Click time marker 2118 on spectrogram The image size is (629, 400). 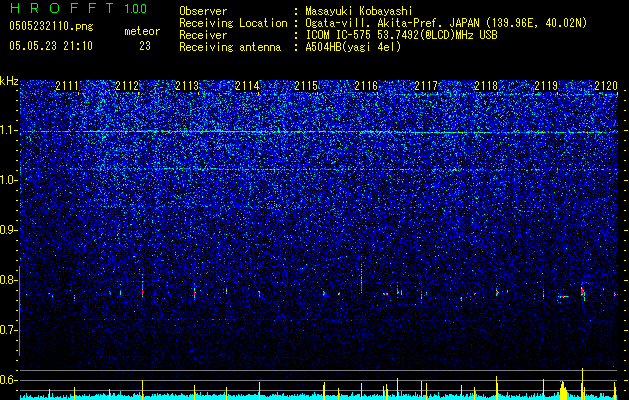click(486, 86)
